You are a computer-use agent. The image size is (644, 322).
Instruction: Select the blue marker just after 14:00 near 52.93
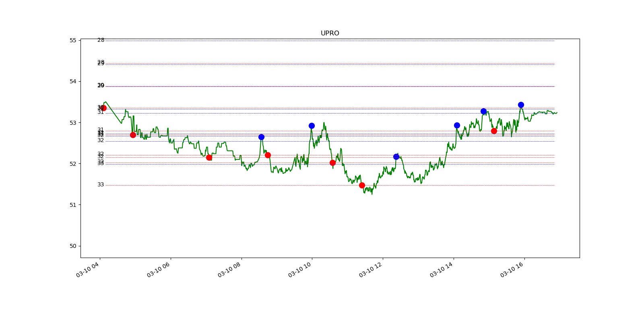(x=457, y=125)
